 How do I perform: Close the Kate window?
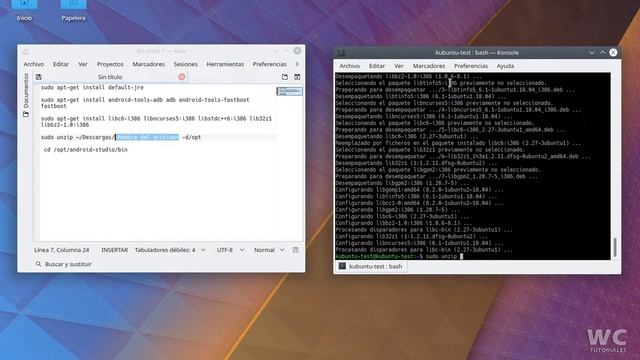point(297,51)
